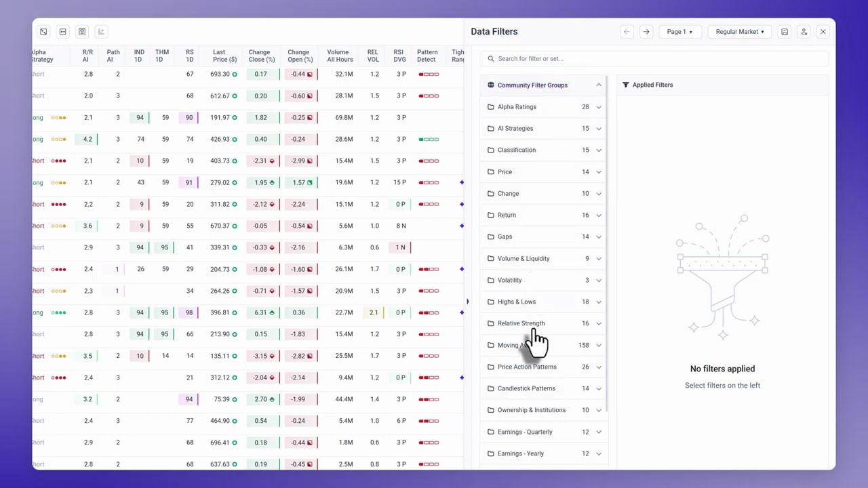Click the Volatility folder icon
Viewport: 868px width, 488px height.
pyautogui.click(x=491, y=280)
